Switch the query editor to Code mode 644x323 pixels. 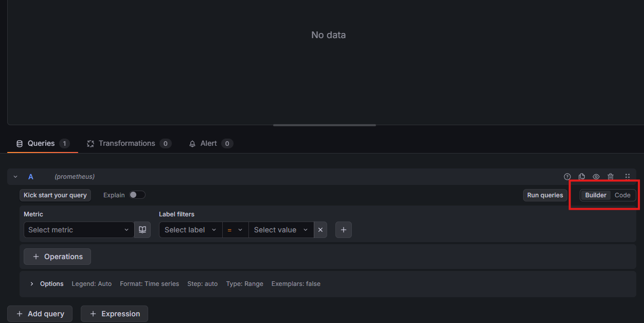(622, 195)
